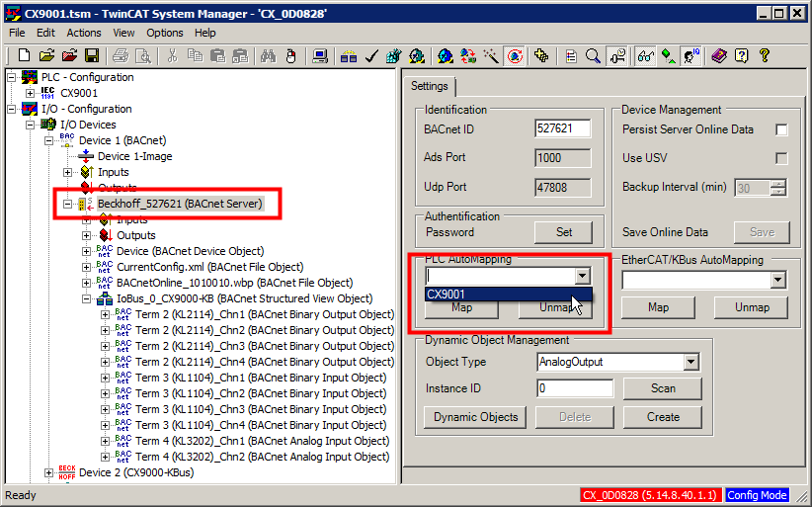Screen dimensions: 812x507
Task: Toggle the Free Run mode icon
Action: pyautogui.click(x=515, y=55)
